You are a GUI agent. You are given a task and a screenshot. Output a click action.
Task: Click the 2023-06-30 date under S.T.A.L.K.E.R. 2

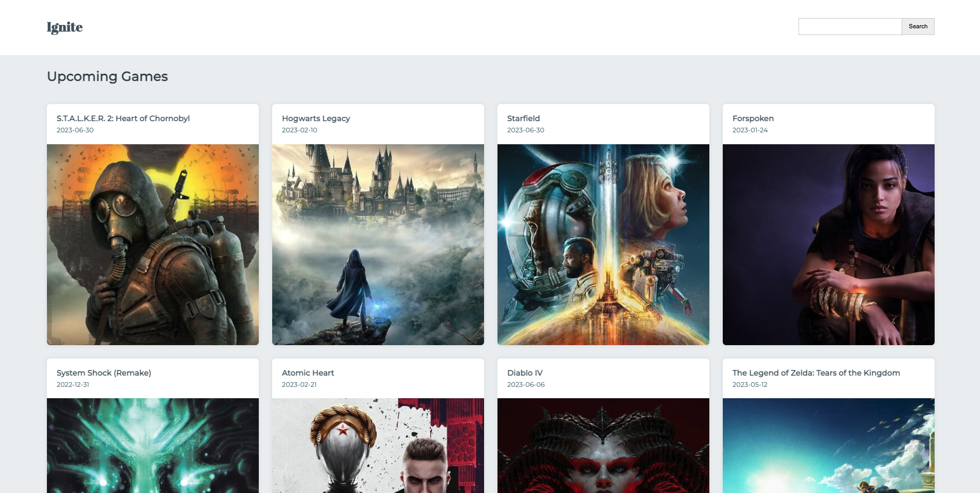(x=75, y=130)
